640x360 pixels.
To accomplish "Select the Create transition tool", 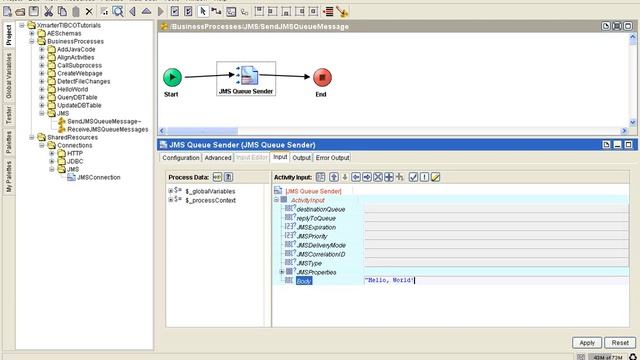I will pos(216,11).
